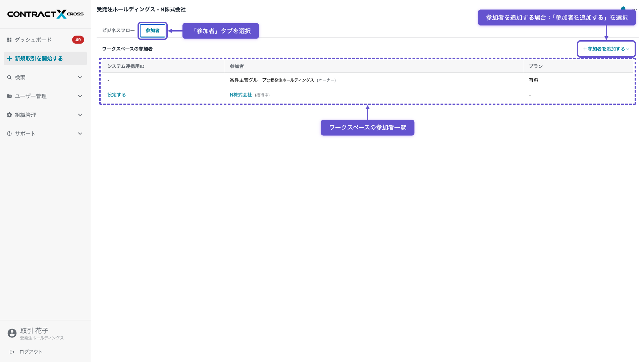This screenshot has width=644, height=362.
Task: Click the page title 受発注ホールディングス - N株式会社
Action: click(x=141, y=9)
